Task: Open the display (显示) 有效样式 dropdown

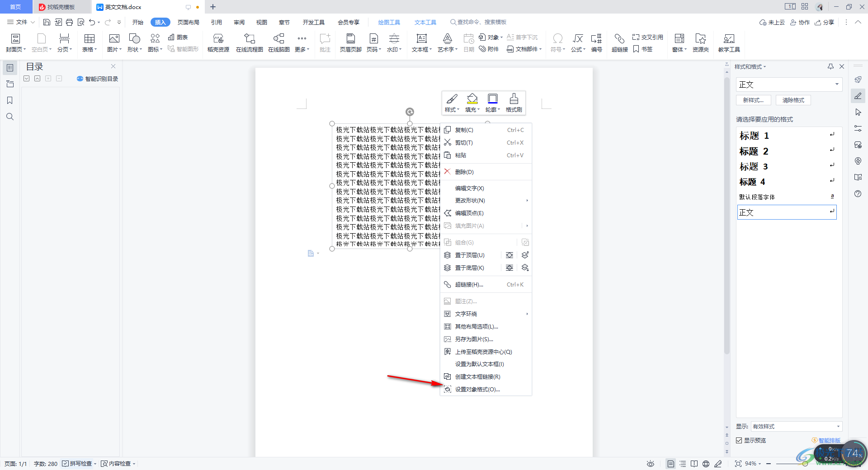Action: [797, 426]
